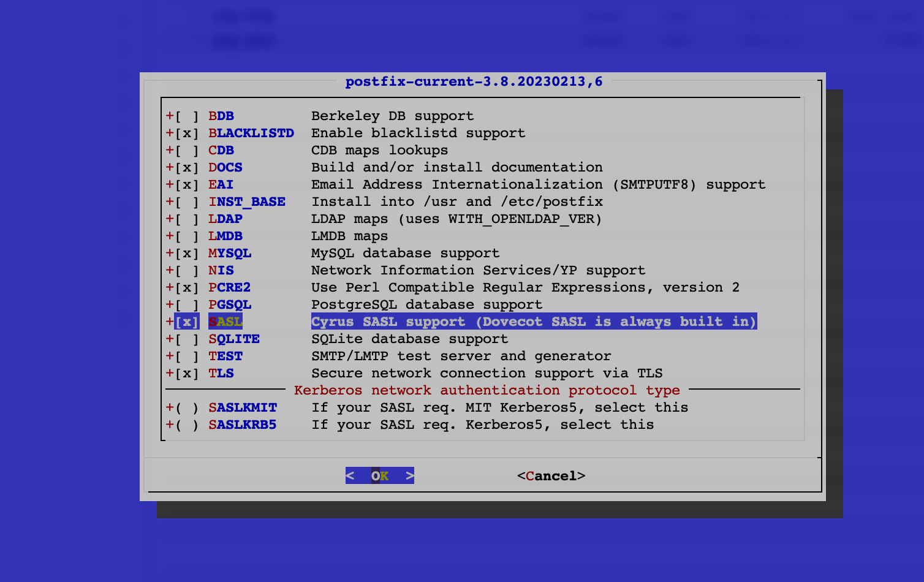Disable the DOCS documentation checkbox
This screenshot has width=924, height=582.
click(187, 168)
